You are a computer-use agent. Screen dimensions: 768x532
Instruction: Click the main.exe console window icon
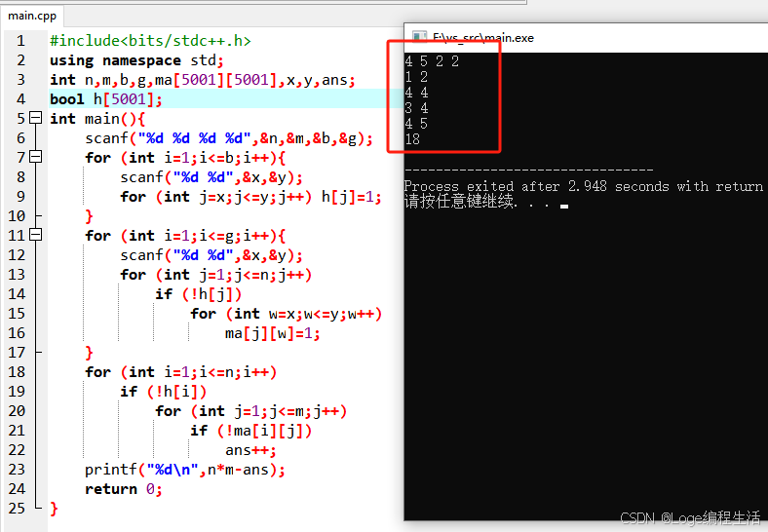(419, 38)
